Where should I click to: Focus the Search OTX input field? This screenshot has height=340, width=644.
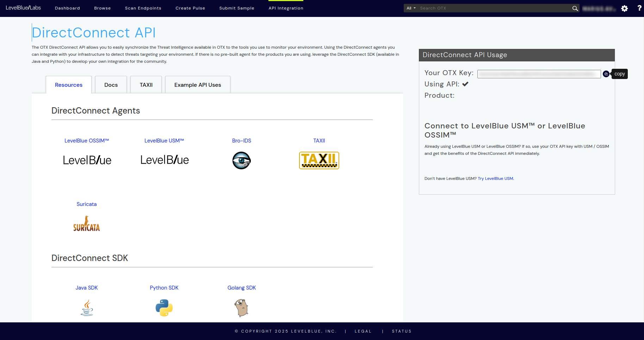tap(494, 8)
